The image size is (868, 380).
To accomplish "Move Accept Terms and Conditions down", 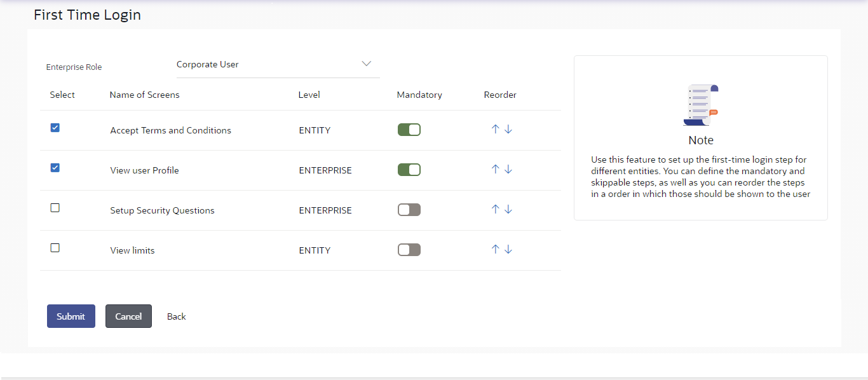I will pos(508,129).
